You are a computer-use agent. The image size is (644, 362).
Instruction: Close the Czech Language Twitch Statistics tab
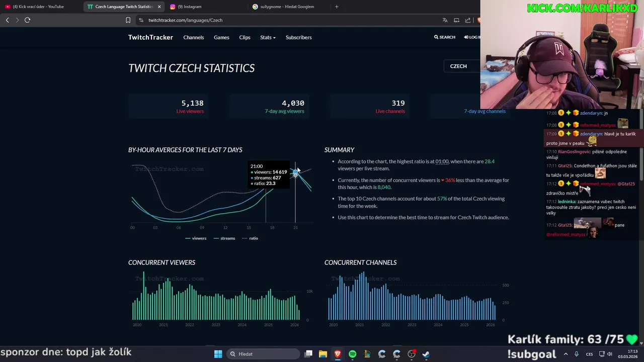(159, 7)
